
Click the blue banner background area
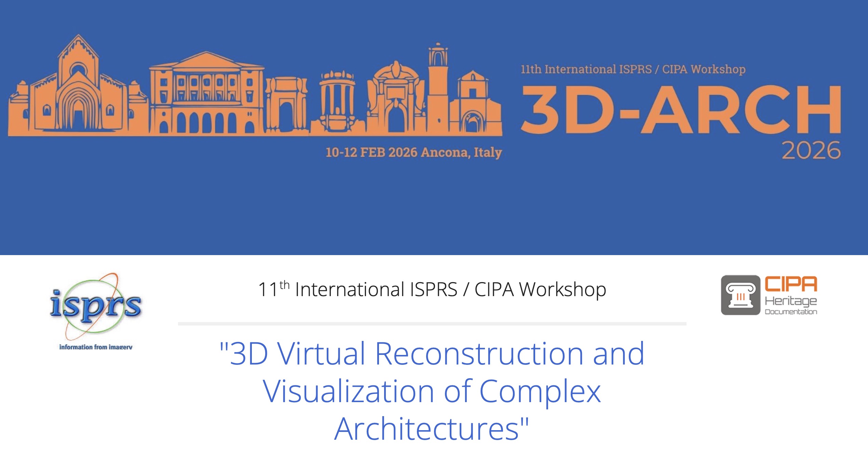[434, 212]
